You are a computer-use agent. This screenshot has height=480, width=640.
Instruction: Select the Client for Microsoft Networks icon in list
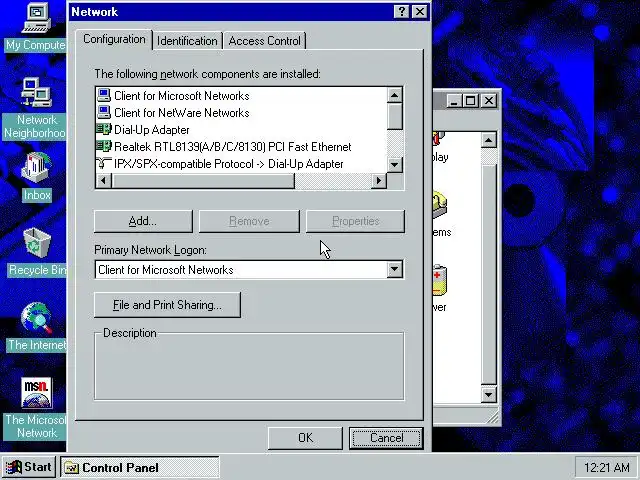[104, 96]
